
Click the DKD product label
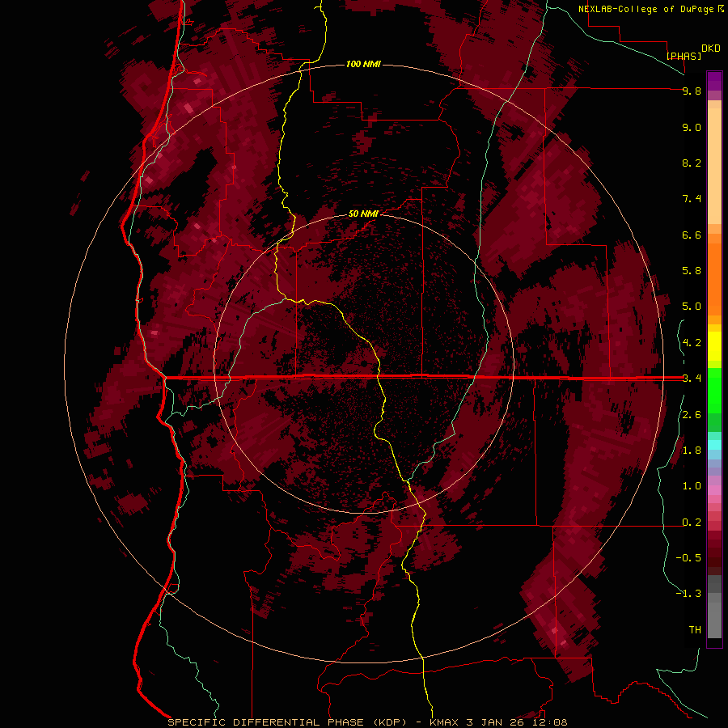pos(711,49)
